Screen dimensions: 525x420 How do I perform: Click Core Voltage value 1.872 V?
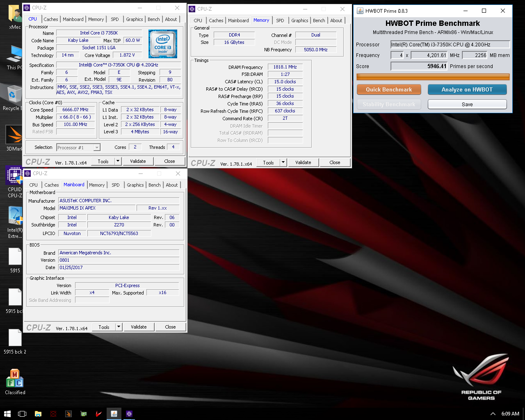tap(127, 55)
